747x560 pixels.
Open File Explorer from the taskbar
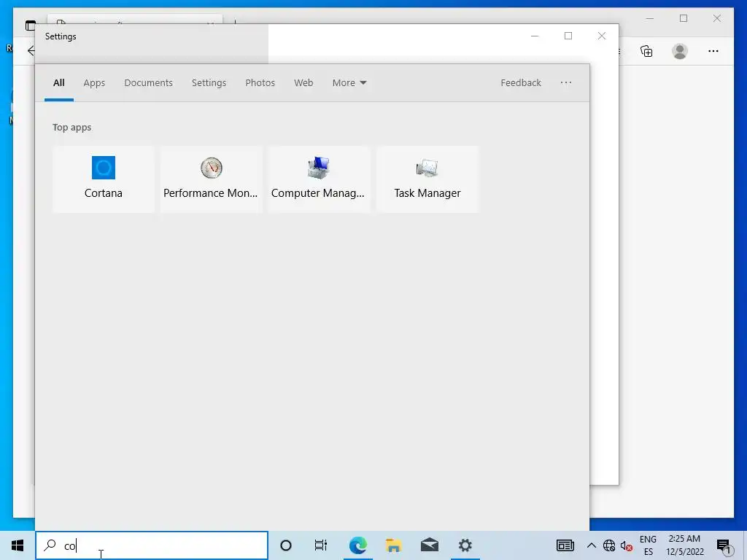(393, 545)
